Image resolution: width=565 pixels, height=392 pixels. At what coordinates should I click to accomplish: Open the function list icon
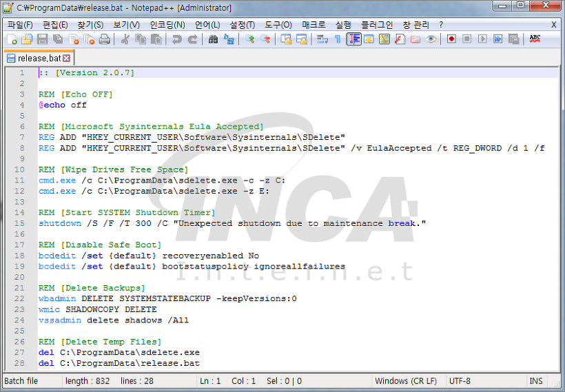point(400,39)
